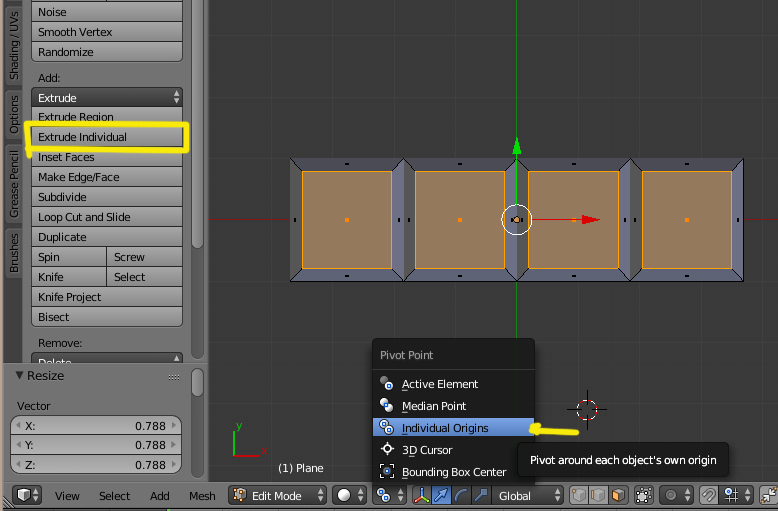Open the Extrude dropdown in Add section
The width and height of the screenshot is (778, 511).
pyautogui.click(x=108, y=98)
